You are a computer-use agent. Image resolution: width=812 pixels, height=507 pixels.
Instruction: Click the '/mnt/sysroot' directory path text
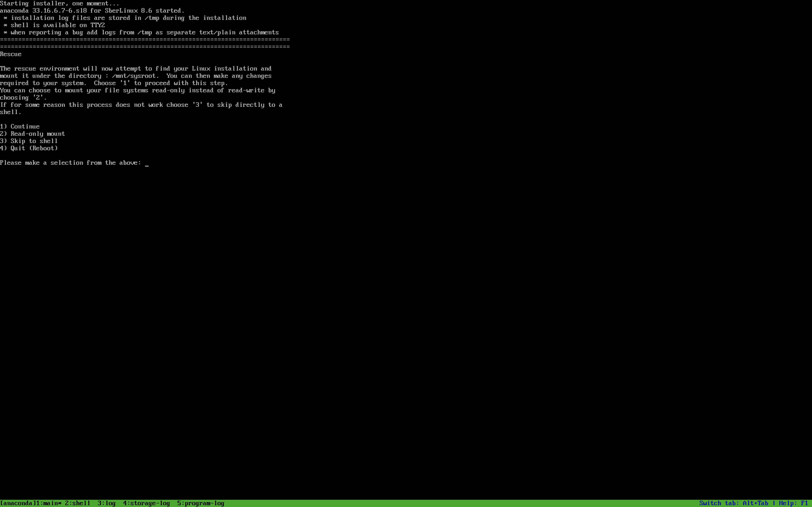pos(134,76)
